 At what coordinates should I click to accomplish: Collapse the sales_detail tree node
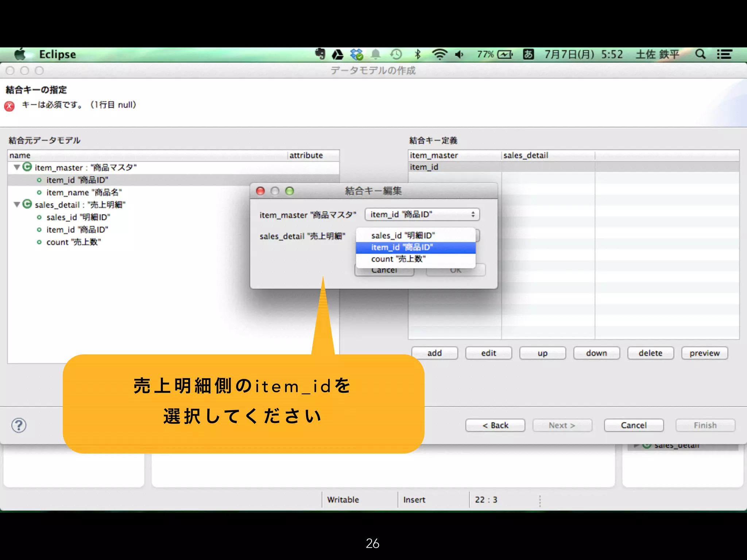coord(17,205)
